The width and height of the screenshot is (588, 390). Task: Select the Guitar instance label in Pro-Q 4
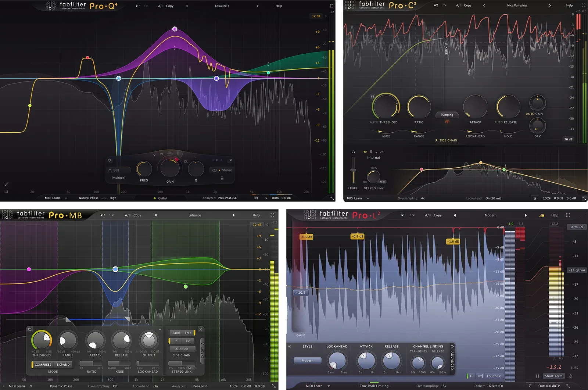click(x=162, y=198)
